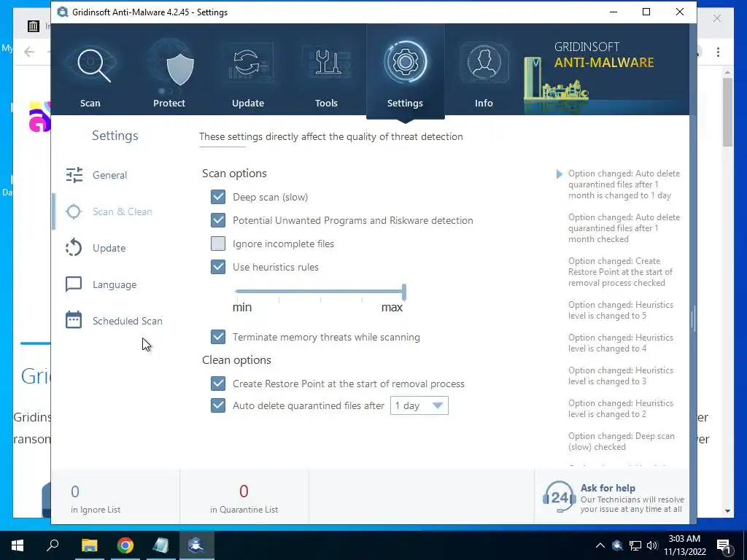Image resolution: width=747 pixels, height=560 pixels.
Task: Click the taskbar clock 3:03 AM
Action: pos(684,539)
